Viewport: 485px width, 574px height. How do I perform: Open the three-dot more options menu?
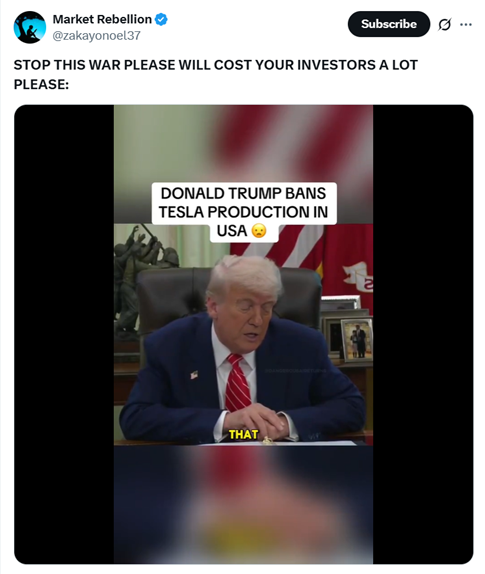tap(466, 25)
